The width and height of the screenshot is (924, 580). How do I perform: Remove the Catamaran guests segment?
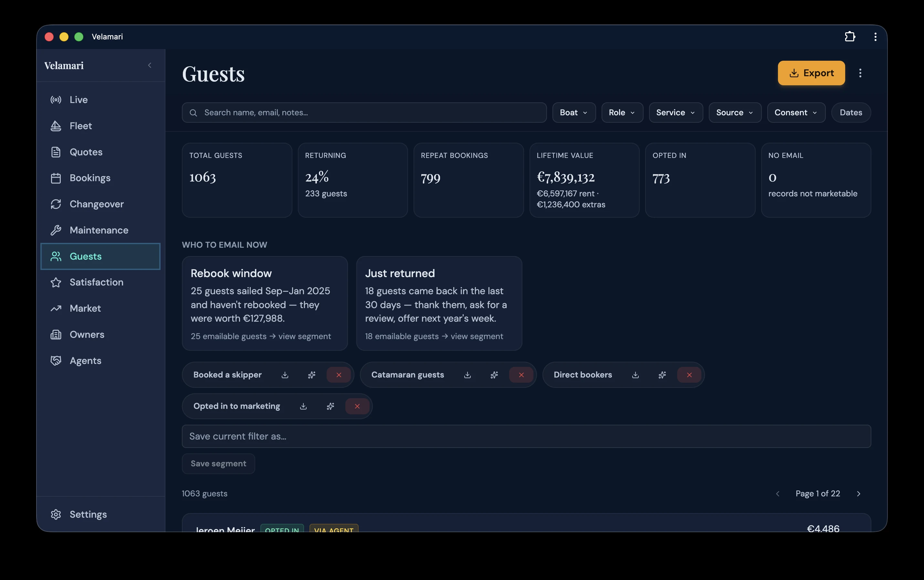click(521, 375)
